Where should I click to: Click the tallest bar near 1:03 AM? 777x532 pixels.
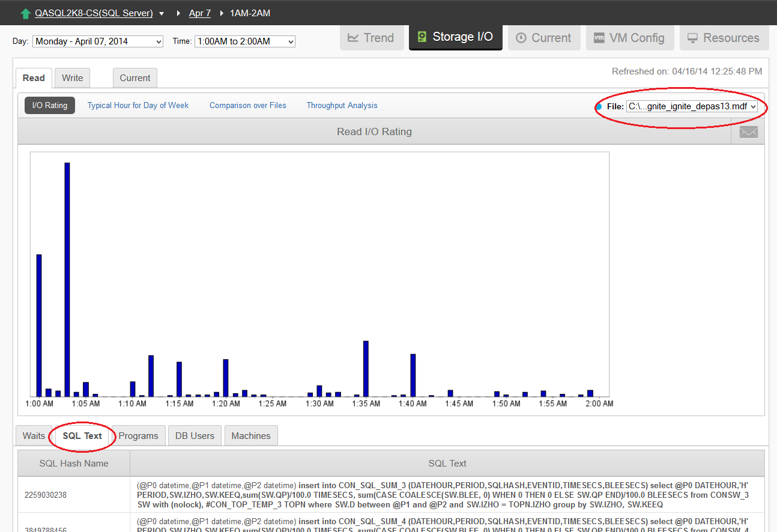pos(67,279)
